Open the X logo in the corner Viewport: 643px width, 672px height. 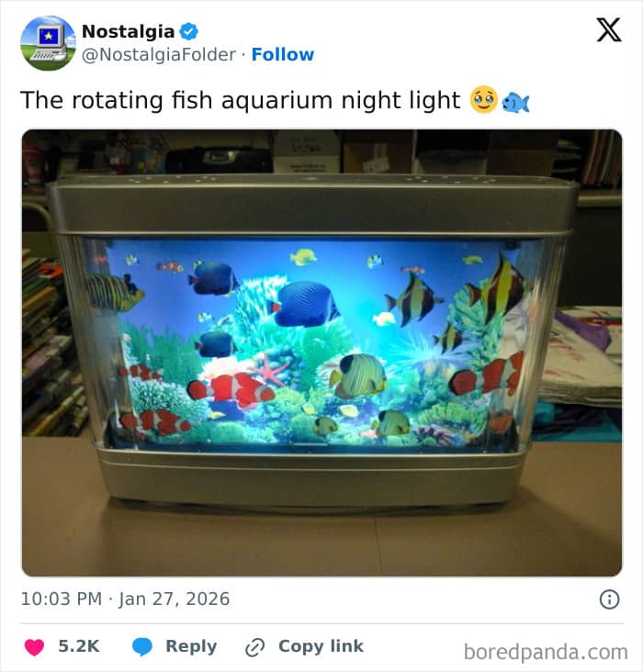(608, 29)
